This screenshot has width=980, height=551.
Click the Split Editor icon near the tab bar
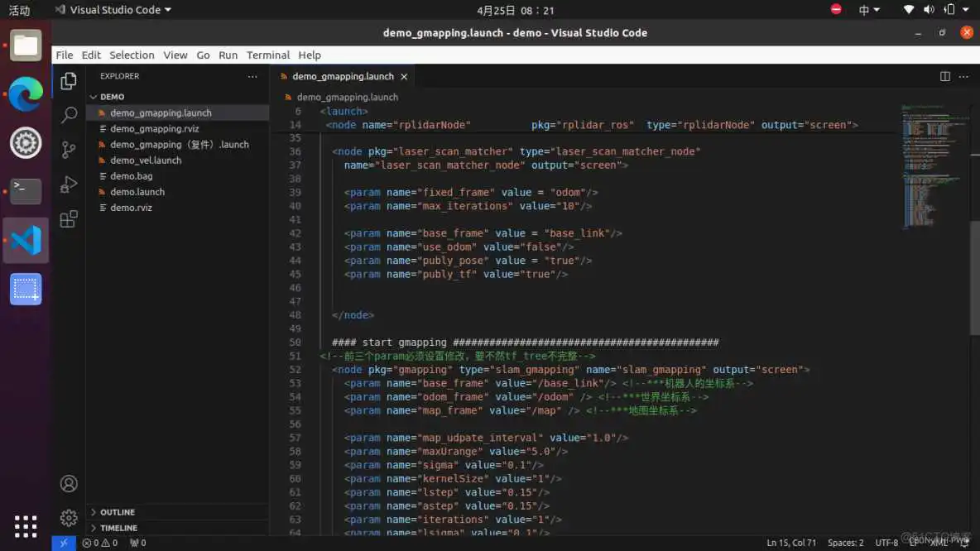click(x=944, y=75)
